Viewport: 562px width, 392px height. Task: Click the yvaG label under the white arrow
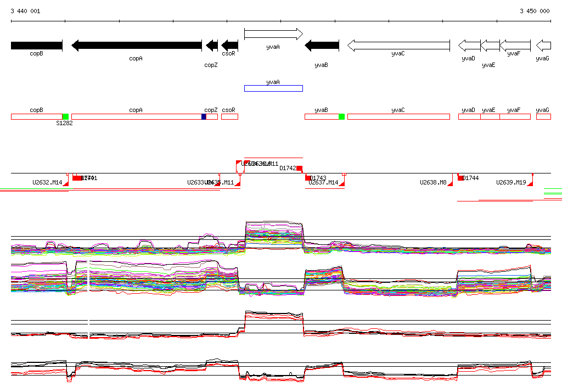point(542,58)
